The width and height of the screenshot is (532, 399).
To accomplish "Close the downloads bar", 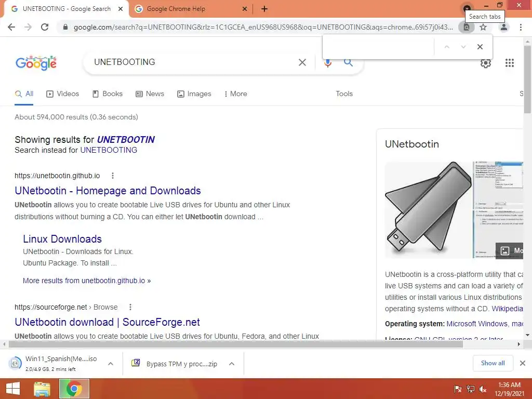I will coord(523,363).
